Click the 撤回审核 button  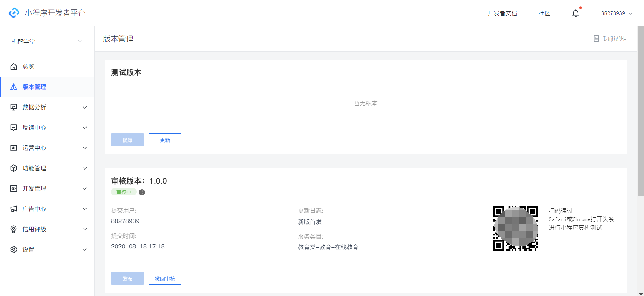165,278
